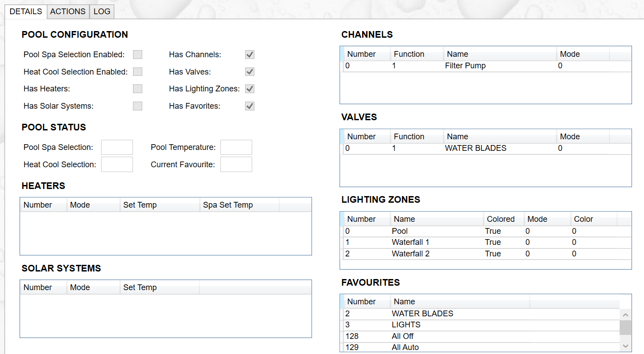Select the Waterfall 1 lighting zone
644x354 pixels.
(410, 242)
